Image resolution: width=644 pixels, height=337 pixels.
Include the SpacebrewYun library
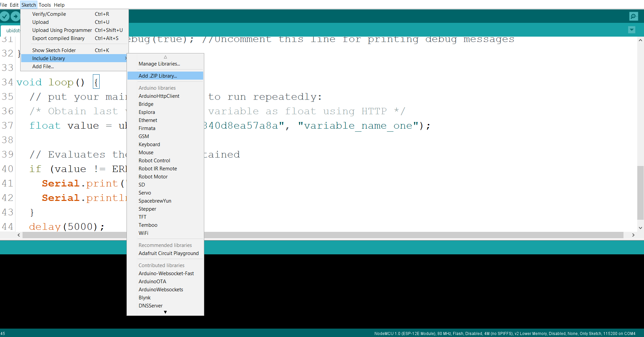point(165,201)
